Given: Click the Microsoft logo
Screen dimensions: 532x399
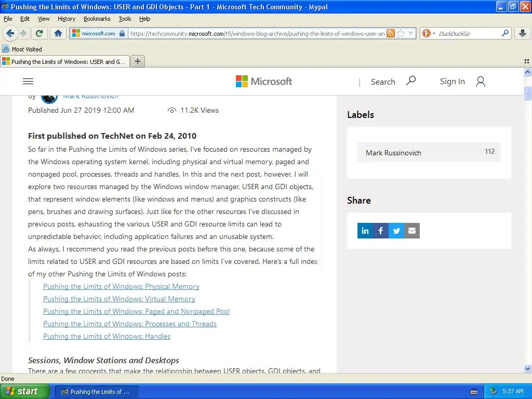Looking at the screenshot, I should [x=264, y=82].
